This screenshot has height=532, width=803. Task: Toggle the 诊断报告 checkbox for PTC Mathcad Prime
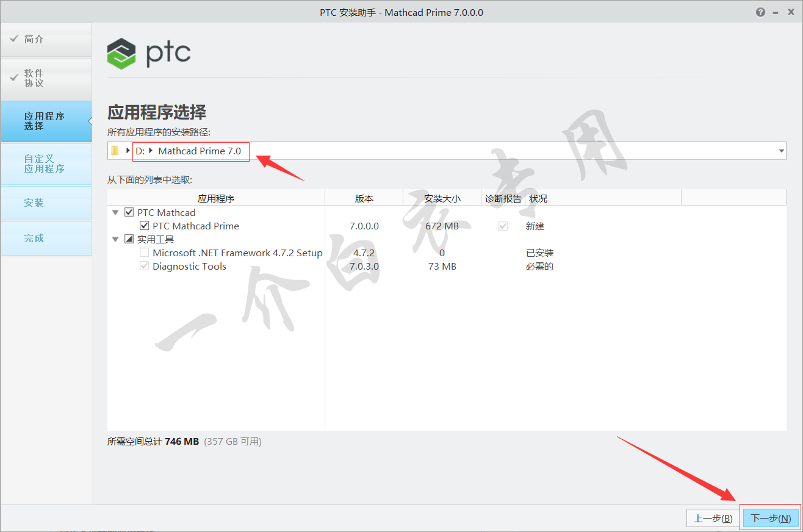tap(503, 226)
